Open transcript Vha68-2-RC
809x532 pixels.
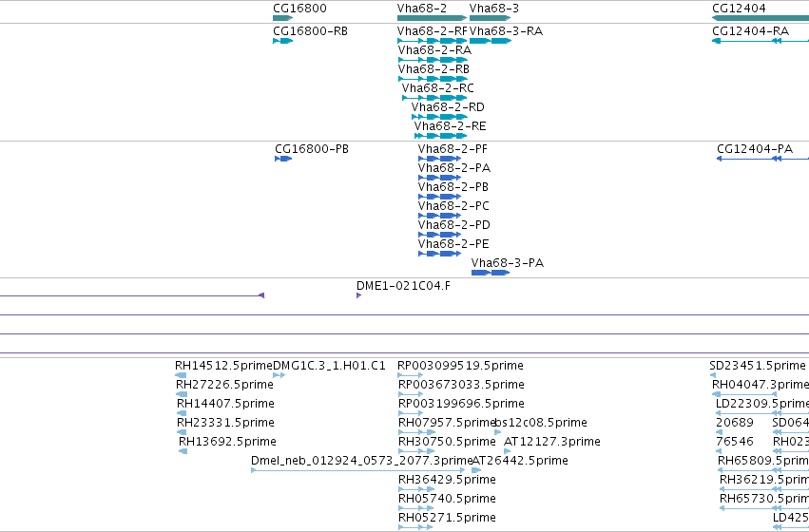point(438,88)
